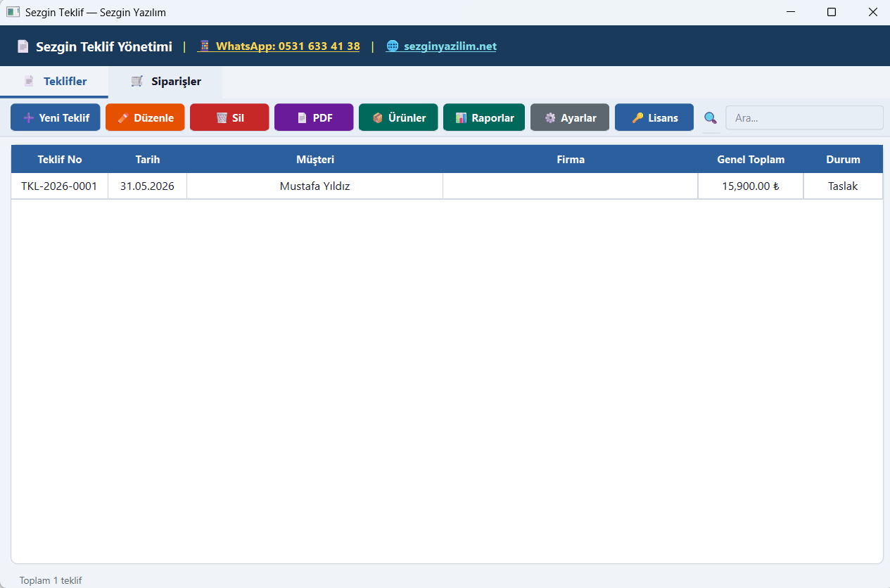Sort by the Genel Toplam column header

(x=751, y=160)
